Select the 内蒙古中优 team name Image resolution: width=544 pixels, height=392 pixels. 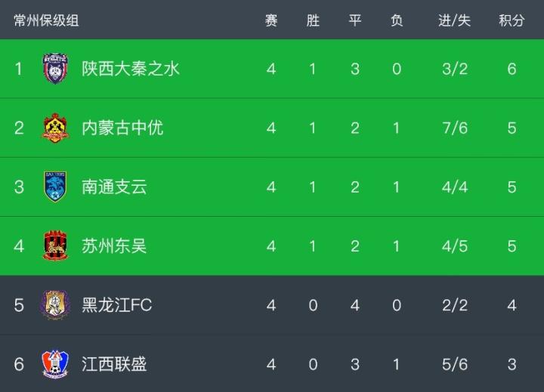[122, 128]
